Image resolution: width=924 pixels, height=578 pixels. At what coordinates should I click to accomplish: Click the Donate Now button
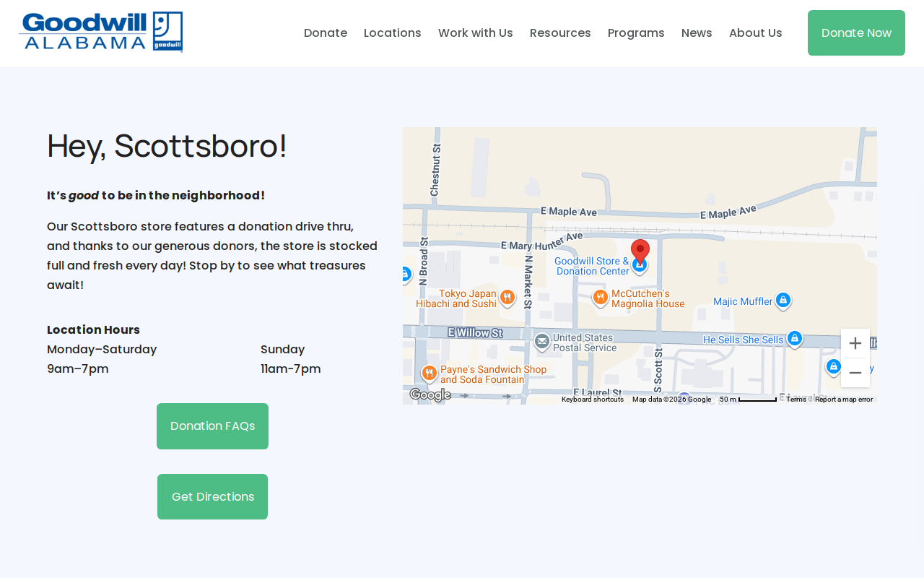(x=856, y=33)
